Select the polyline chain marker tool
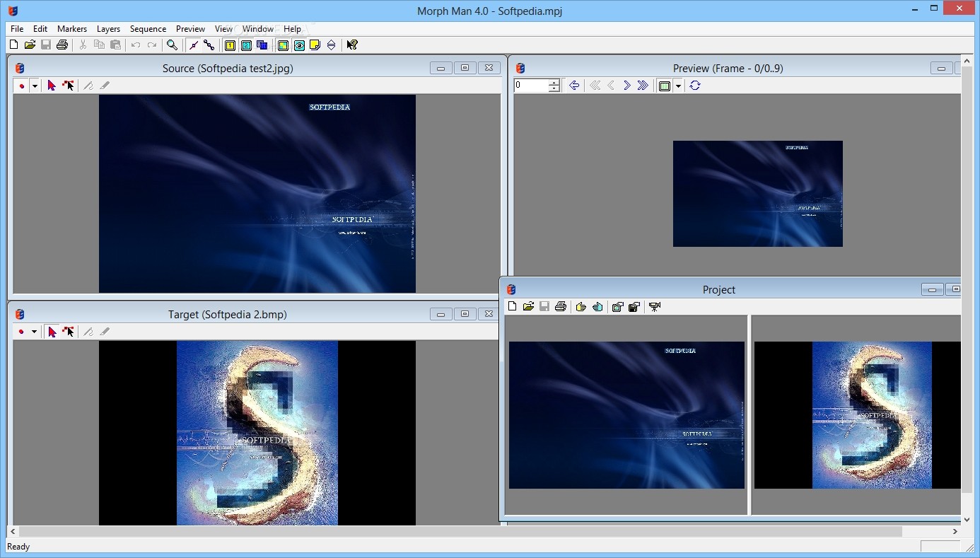The height and width of the screenshot is (558, 980). pyautogui.click(x=209, y=45)
